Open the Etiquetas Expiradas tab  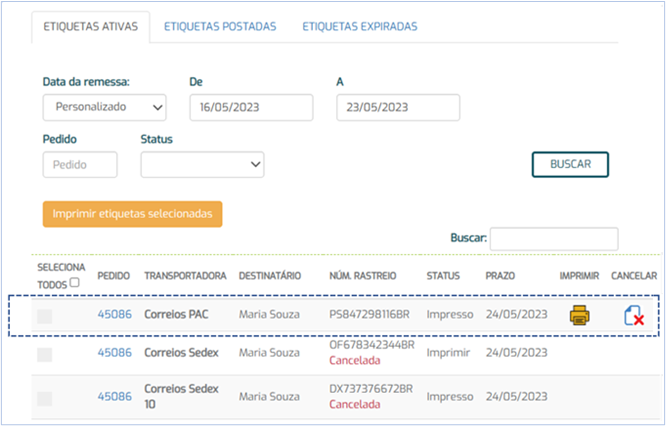click(x=360, y=27)
